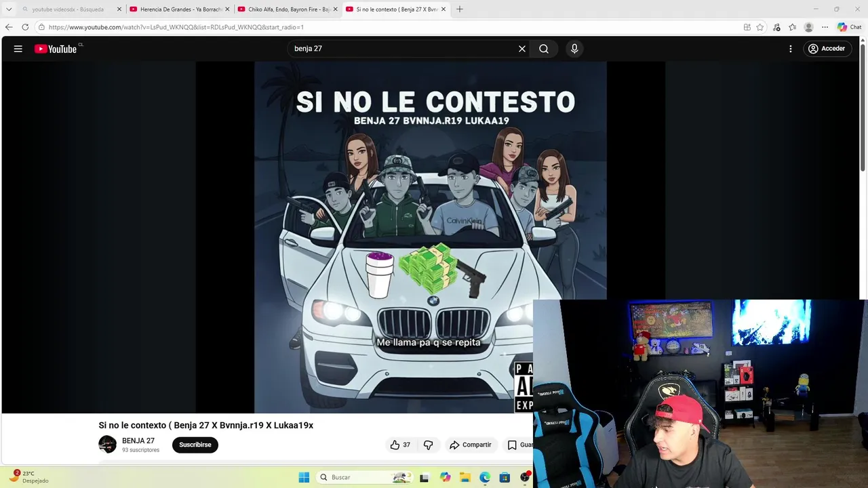
Task: Reload the current page
Action: 25,27
